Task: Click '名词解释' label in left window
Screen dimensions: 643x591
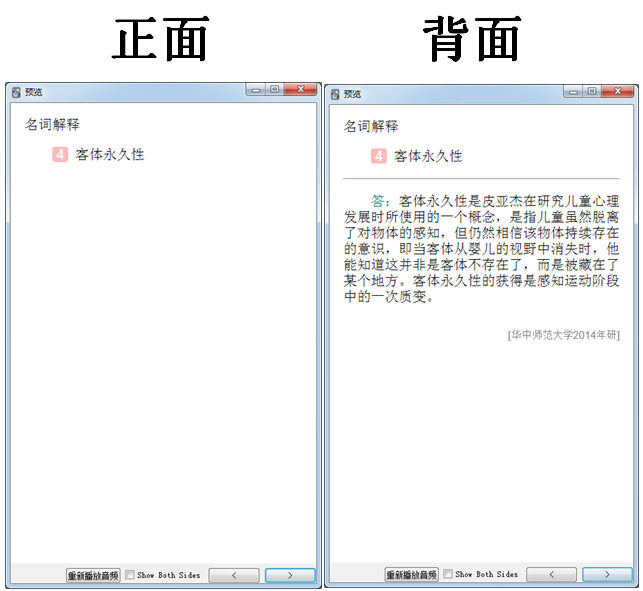Action: click(x=52, y=124)
